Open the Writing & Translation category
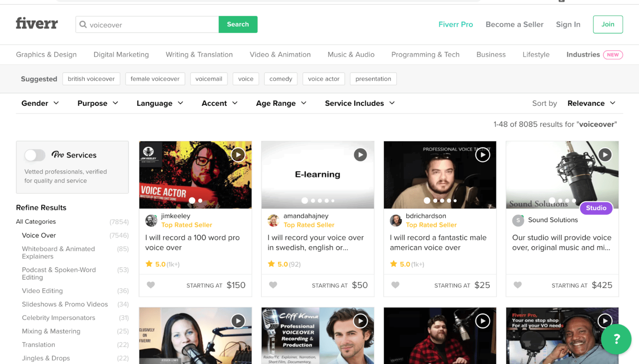The image size is (639, 364). (x=199, y=54)
